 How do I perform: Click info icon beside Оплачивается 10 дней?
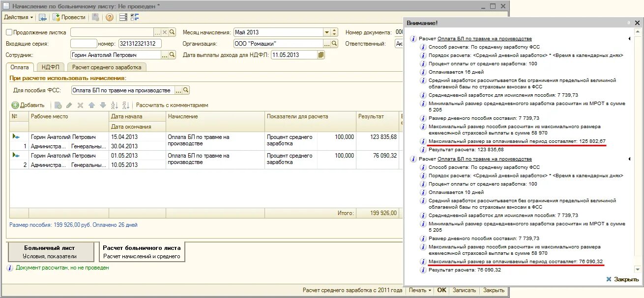[x=423, y=192]
